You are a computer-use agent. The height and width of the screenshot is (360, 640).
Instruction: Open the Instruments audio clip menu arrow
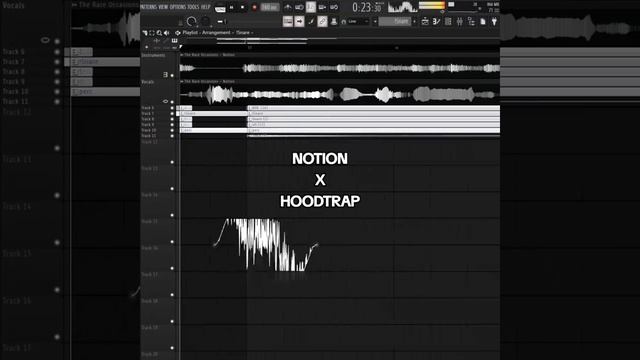tap(182, 55)
